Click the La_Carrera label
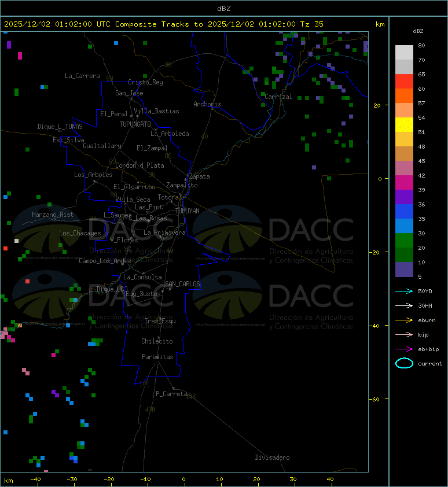This screenshot has width=448, height=487. [82, 76]
